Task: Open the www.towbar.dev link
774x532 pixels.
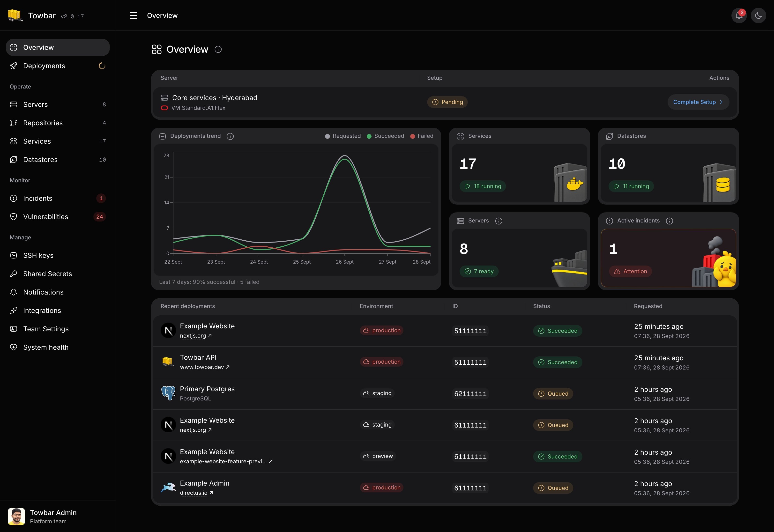Action: pyautogui.click(x=205, y=367)
